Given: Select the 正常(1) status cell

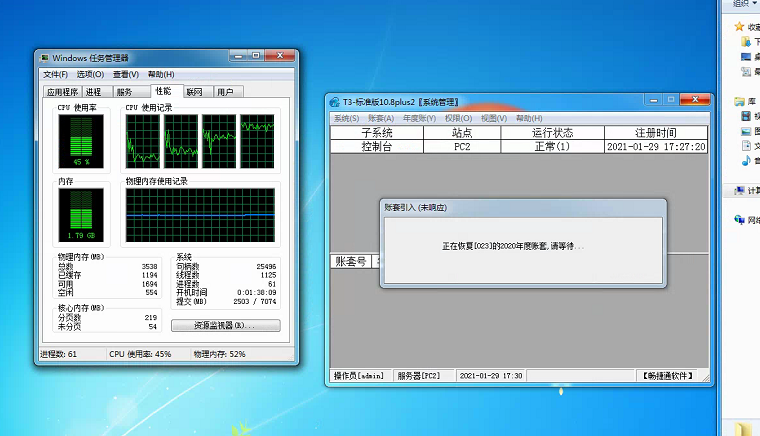Looking at the screenshot, I should click(x=553, y=147).
